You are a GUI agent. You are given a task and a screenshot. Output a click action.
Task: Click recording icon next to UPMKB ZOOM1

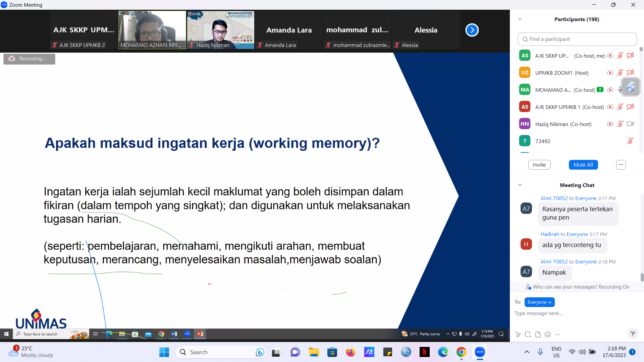tap(610, 73)
